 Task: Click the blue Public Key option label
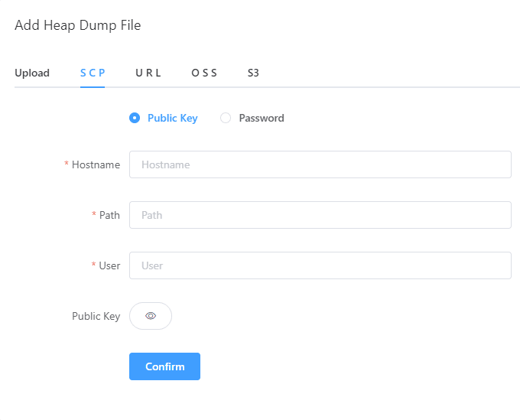pos(173,118)
